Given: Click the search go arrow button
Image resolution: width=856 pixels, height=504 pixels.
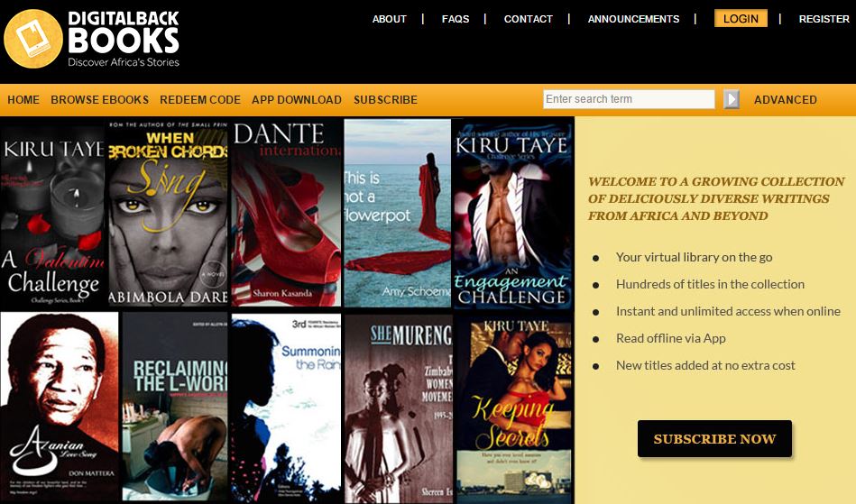Looking at the screenshot, I should [x=731, y=99].
